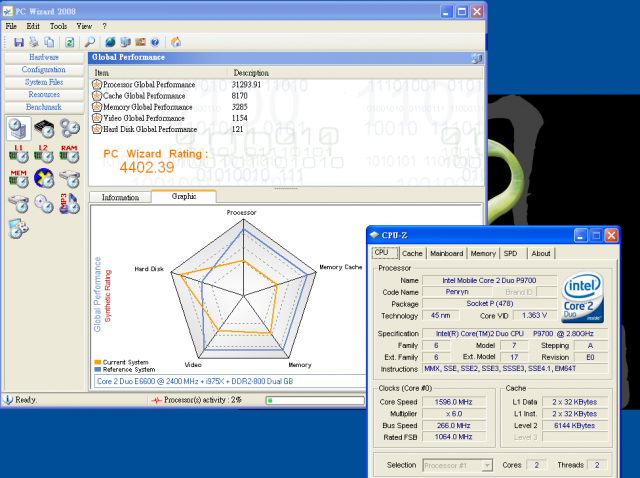Click the brown panel icon beside the help icon
Image resolution: width=640 pixels, height=478 pixels.
(140, 42)
